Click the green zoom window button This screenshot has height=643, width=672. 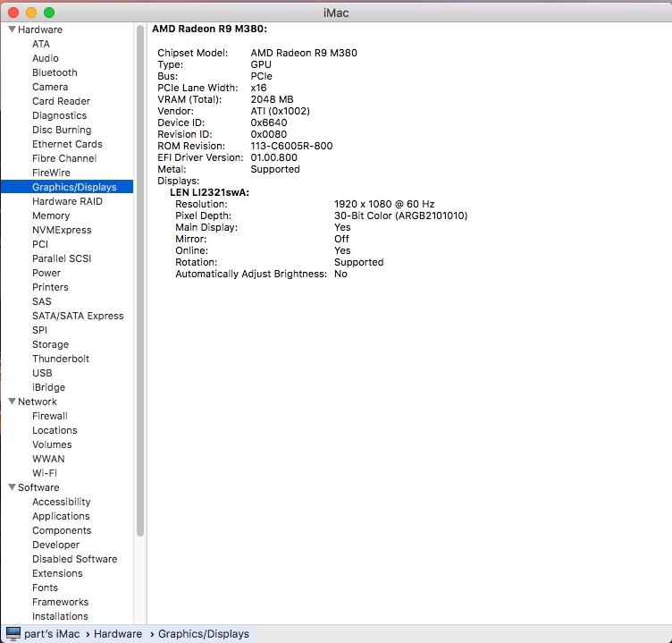click(49, 13)
